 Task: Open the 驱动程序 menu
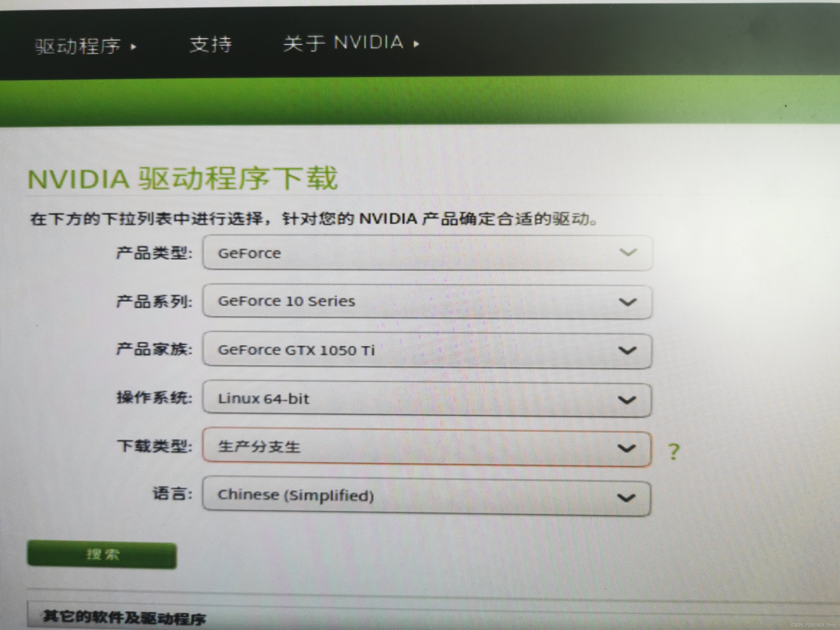(85, 46)
